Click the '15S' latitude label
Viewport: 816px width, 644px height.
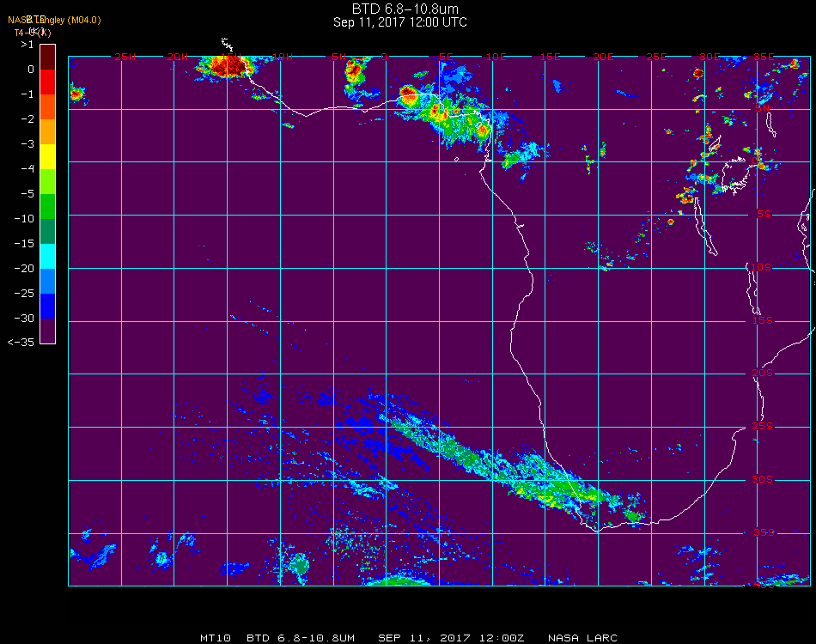click(763, 320)
